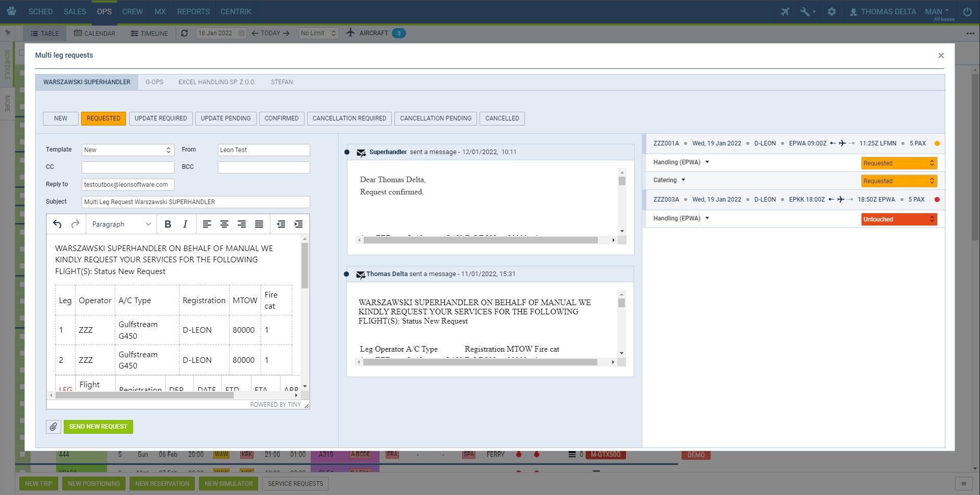Select the REQUESTED status filter
This screenshot has height=495, width=980.
tap(104, 118)
